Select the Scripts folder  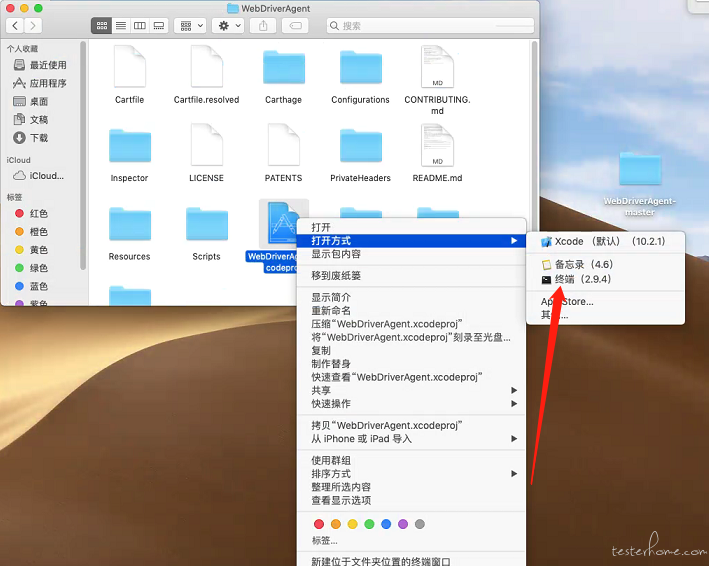coord(207,224)
